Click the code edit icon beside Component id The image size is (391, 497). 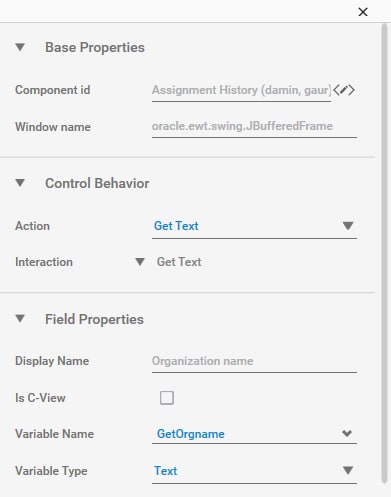[344, 90]
